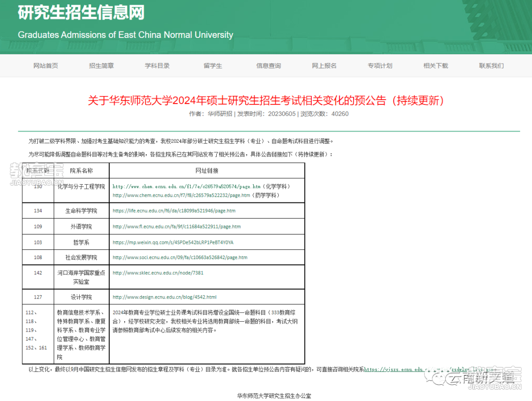Click department code 103 cell

click(x=38, y=242)
